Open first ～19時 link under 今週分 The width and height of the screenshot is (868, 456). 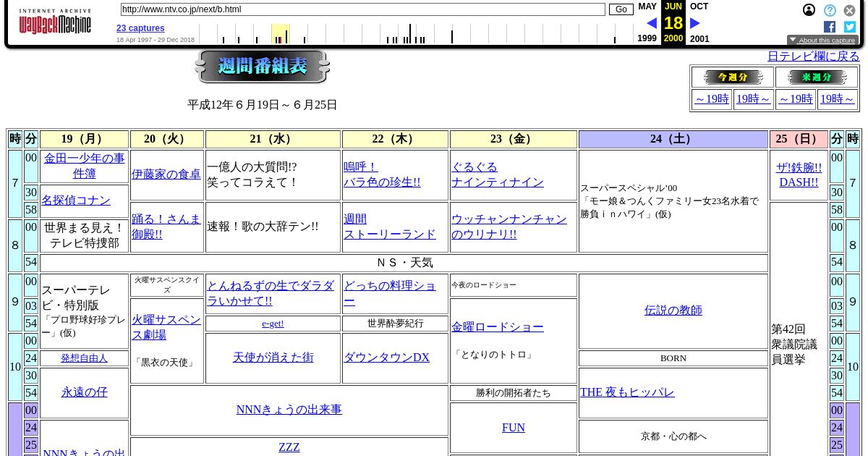click(712, 99)
